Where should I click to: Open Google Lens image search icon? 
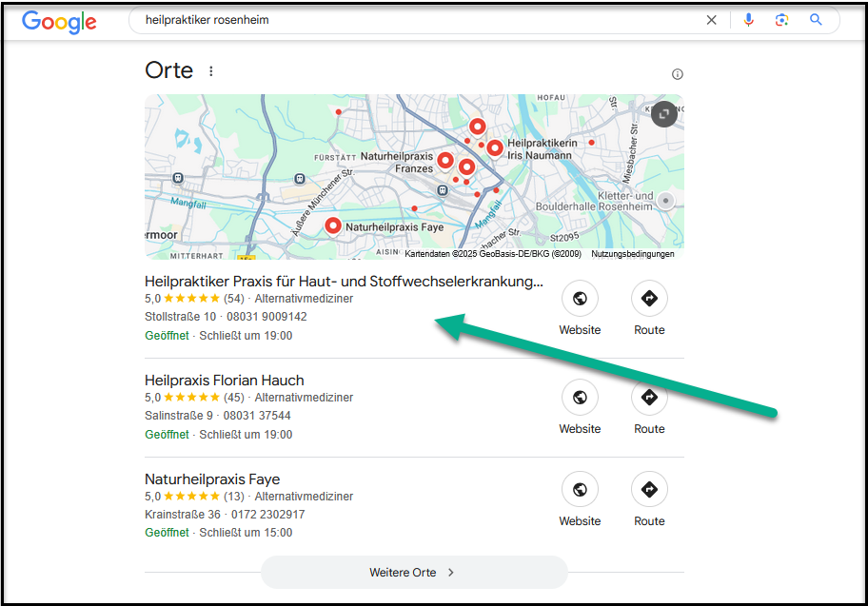coord(781,20)
